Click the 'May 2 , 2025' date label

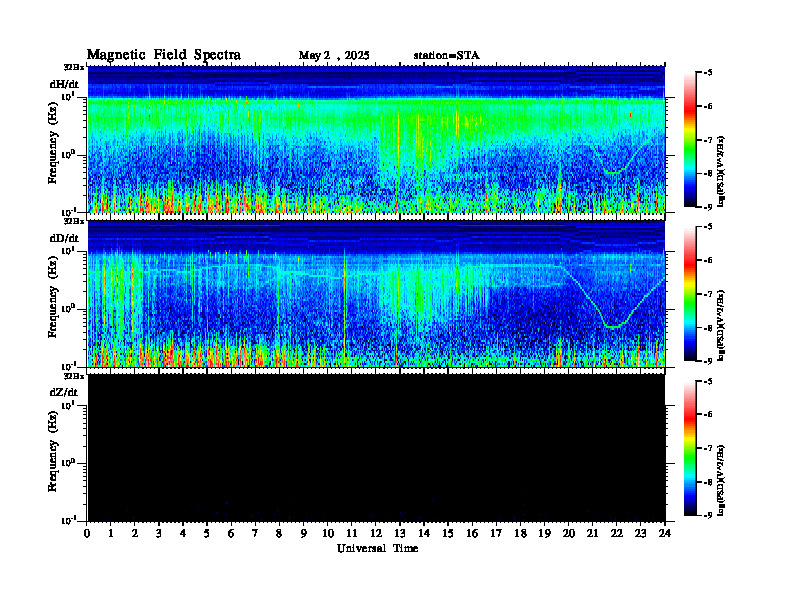(x=334, y=56)
